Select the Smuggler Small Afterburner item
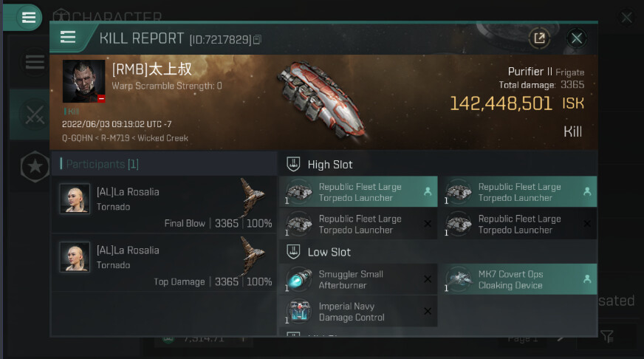 [x=358, y=279]
